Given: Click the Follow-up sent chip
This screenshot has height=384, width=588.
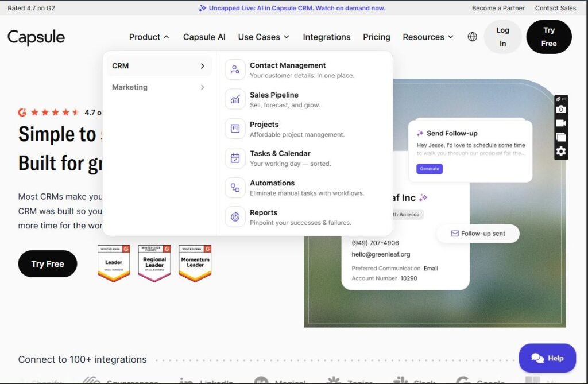Looking at the screenshot, I should click(478, 234).
